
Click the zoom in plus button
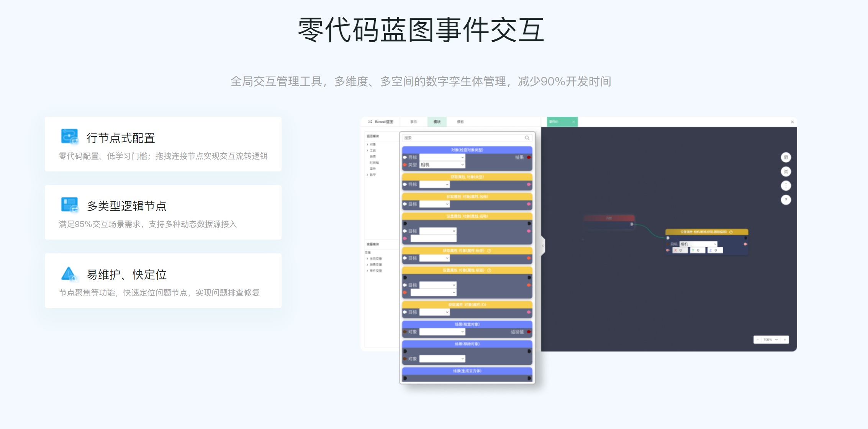point(785,340)
